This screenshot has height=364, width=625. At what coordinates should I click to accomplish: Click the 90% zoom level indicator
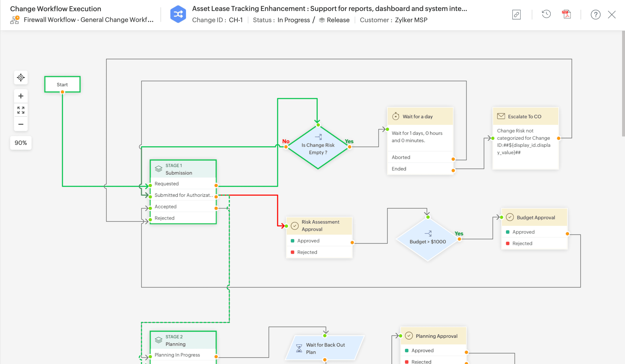[x=21, y=143]
